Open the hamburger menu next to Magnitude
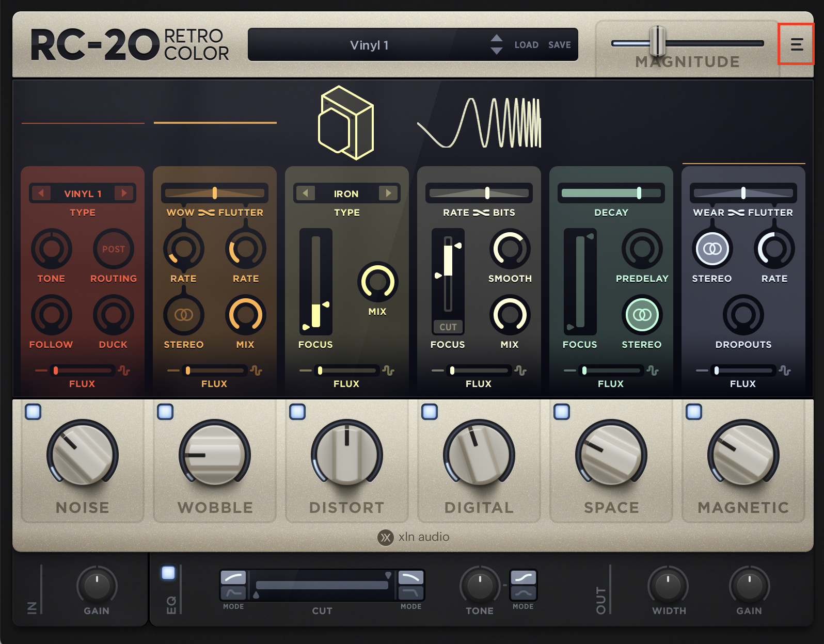Screen dimensions: 824x644 point(797,44)
